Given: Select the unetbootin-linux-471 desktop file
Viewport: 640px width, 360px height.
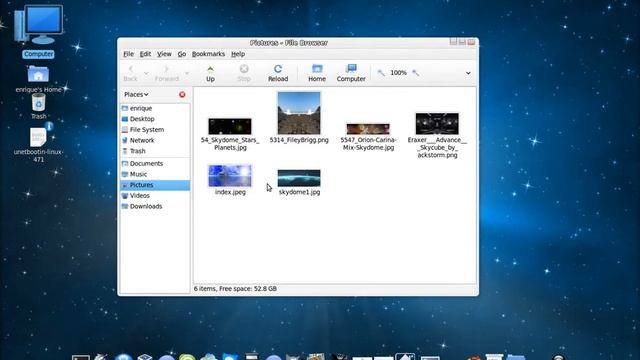Looking at the screenshot, I should pos(38,143).
